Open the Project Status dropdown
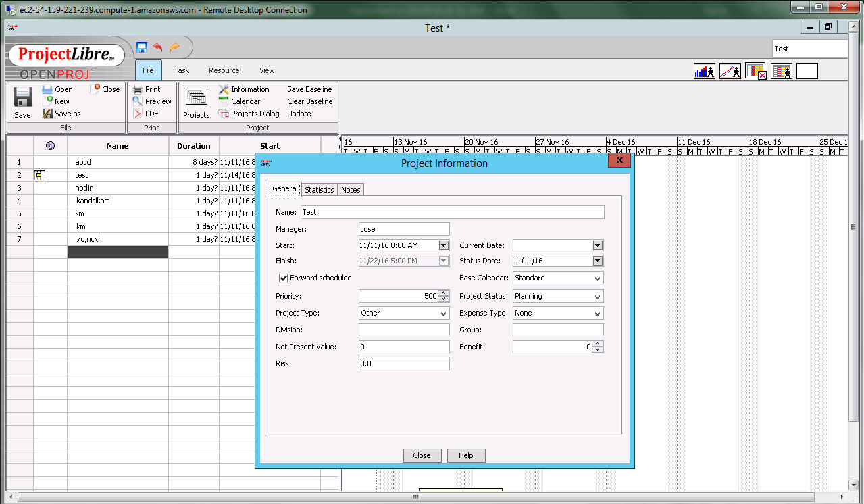Viewport: 864px width, 504px height. pos(597,297)
